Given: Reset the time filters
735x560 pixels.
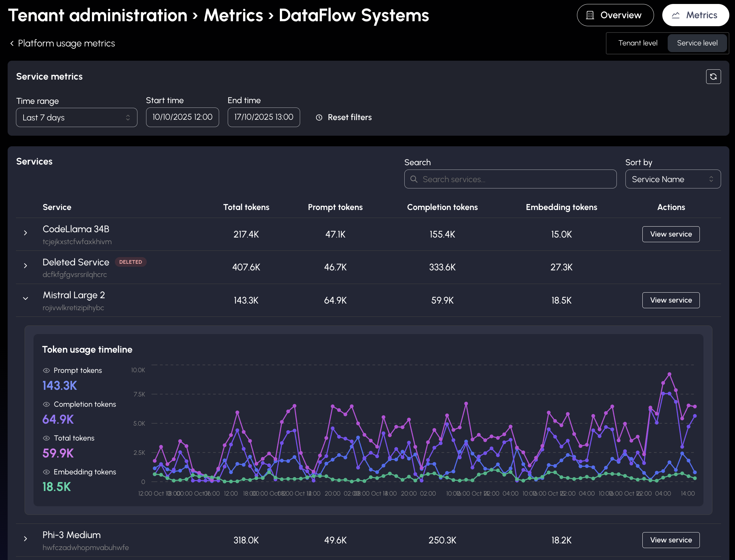Looking at the screenshot, I should [344, 117].
